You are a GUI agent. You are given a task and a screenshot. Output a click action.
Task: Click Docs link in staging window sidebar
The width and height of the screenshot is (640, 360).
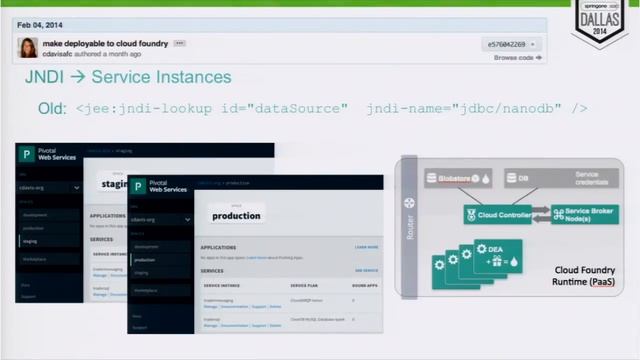(25, 285)
